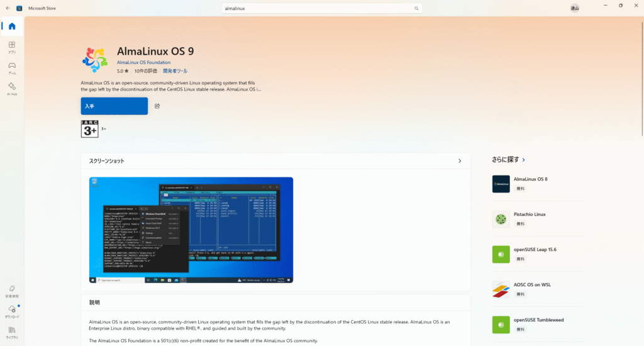The height and width of the screenshot is (346, 644).
Task: Open AlmaLinux OS 8 app icon
Action: tap(501, 184)
